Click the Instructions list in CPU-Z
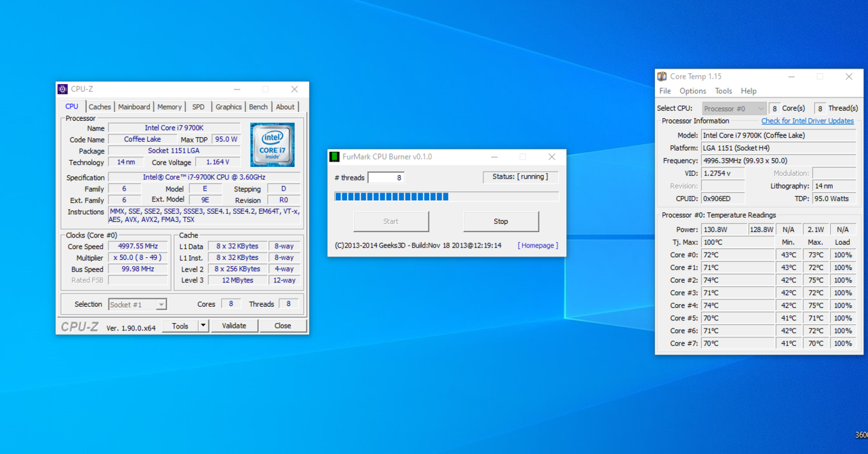Viewport: 868px width, 454px height. click(x=204, y=215)
